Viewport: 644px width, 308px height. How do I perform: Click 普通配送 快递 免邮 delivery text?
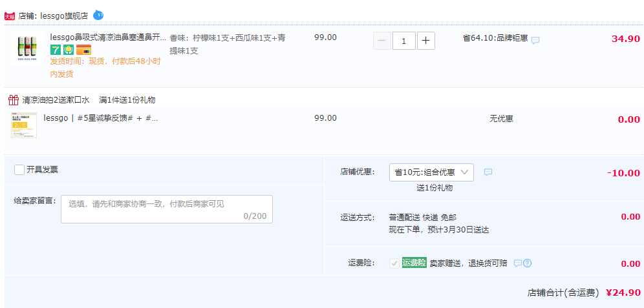click(423, 217)
